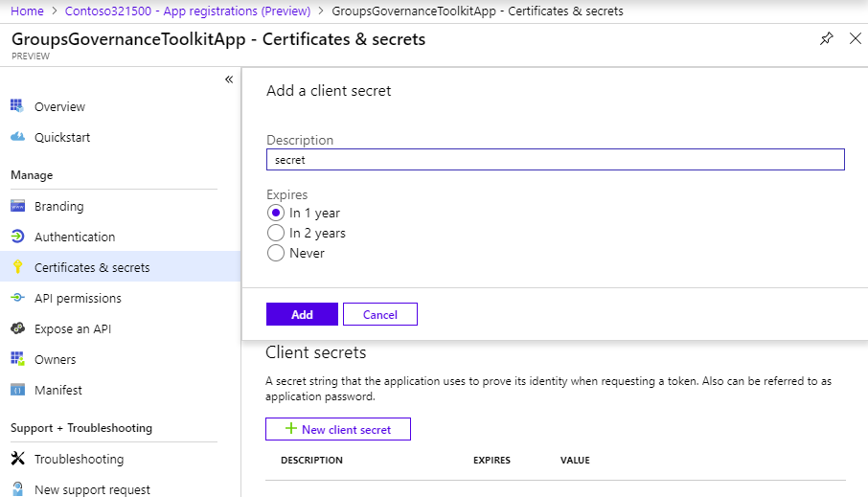Cancel adding the client secret
This screenshot has width=868, height=497.
[379, 314]
